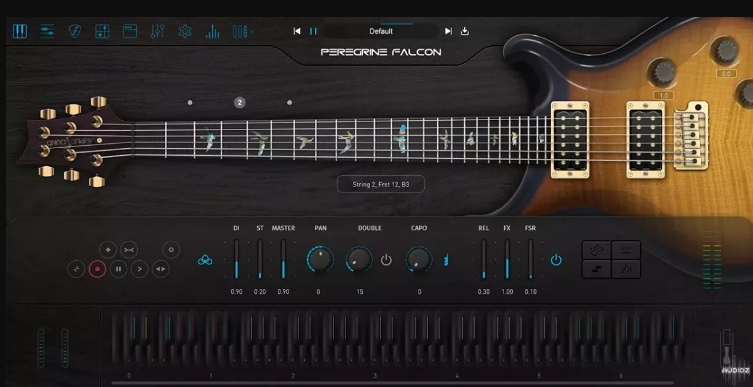Click the DOUBLE knob

[x=359, y=260]
